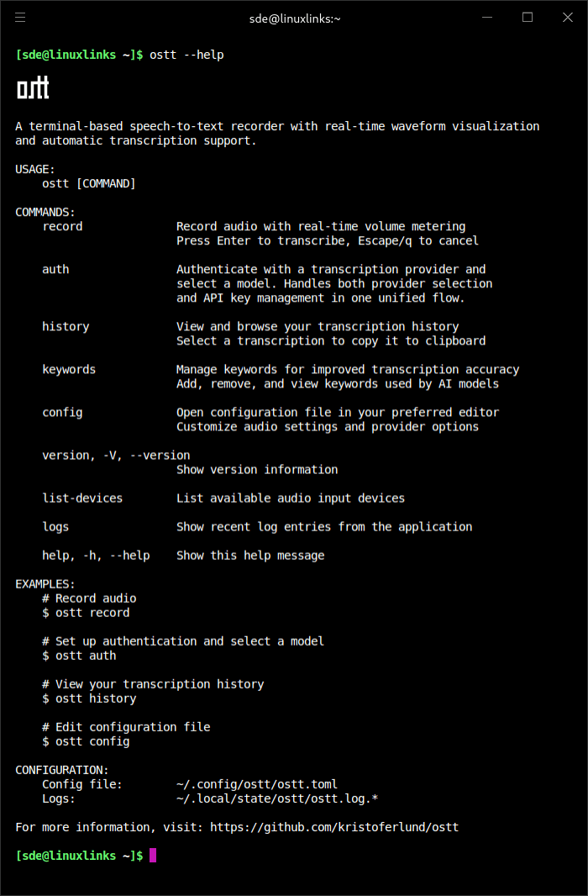Click the 'list-devices' command entry

point(82,498)
